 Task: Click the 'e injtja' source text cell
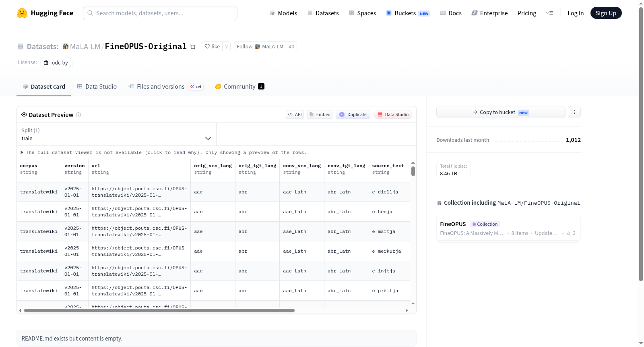[x=390, y=271]
